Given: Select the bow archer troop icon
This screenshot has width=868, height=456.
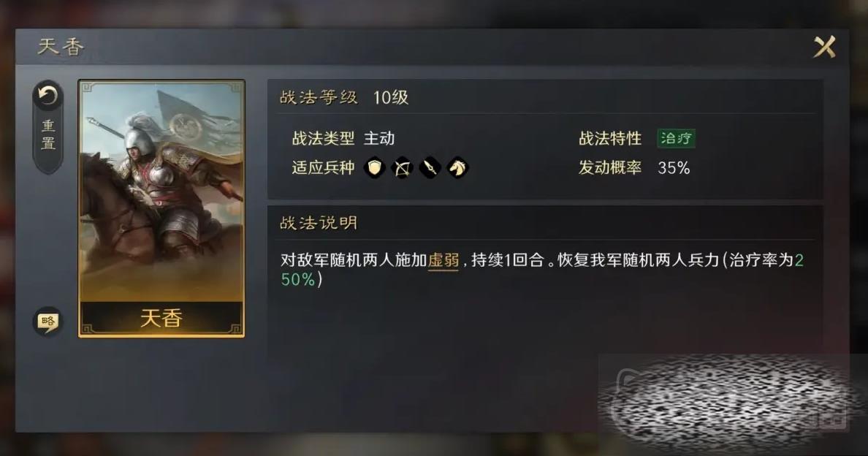Looking at the screenshot, I should click(x=403, y=167).
